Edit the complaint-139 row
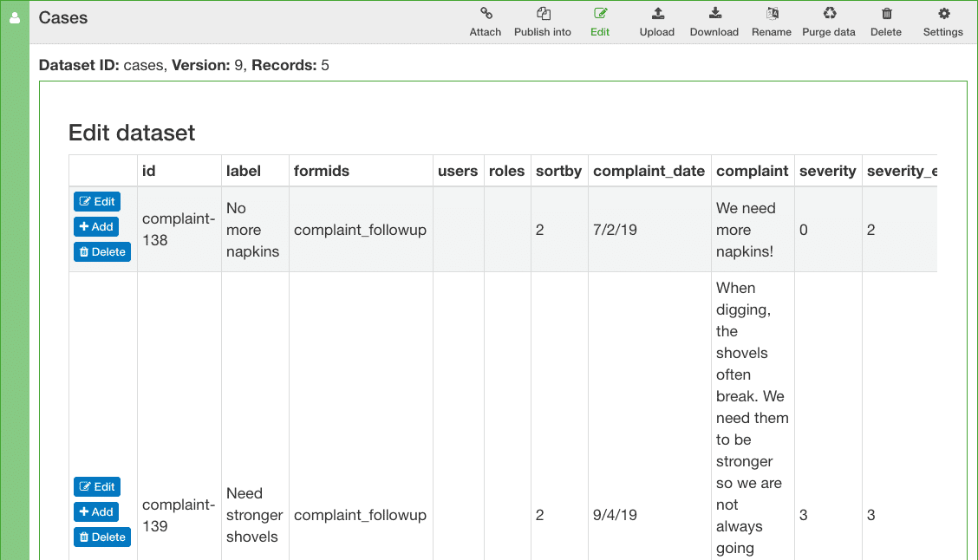This screenshot has width=978, height=560. (97, 486)
